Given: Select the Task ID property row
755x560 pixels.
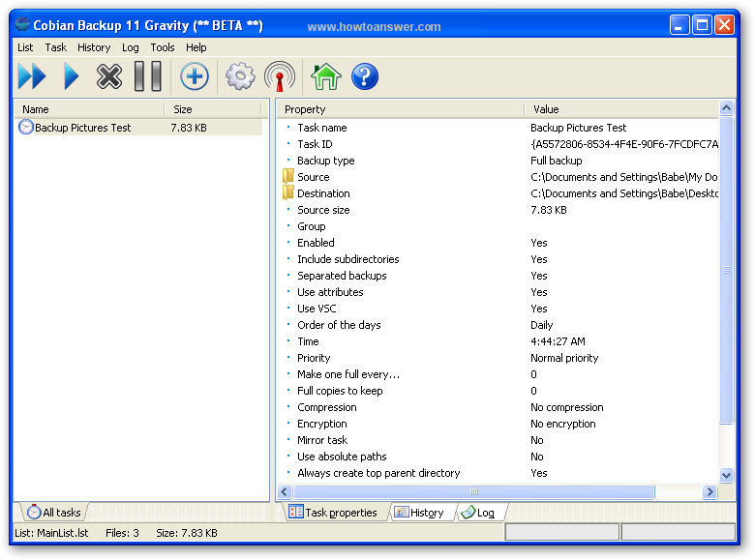Looking at the screenshot, I should coord(498,144).
